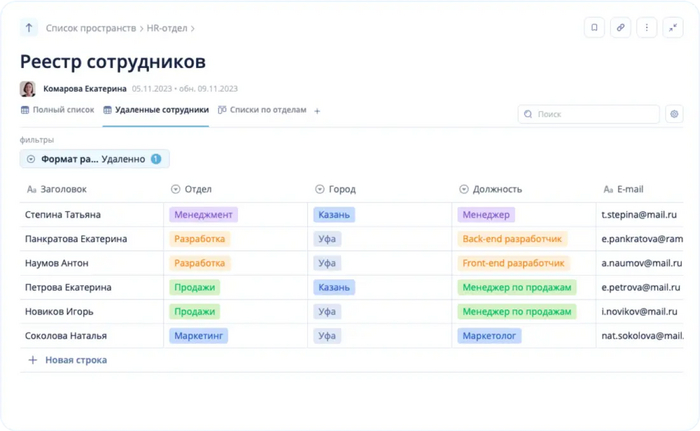Open row Панкратова Екатерина
The height and width of the screenshot is (431, 700).
point(76,239)
